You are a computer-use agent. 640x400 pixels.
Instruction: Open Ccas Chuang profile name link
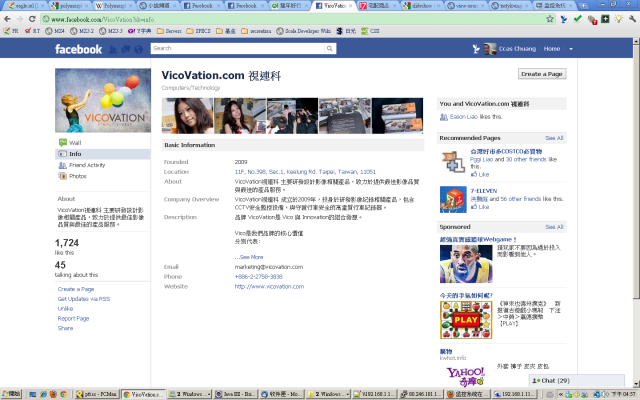(517, 49)
